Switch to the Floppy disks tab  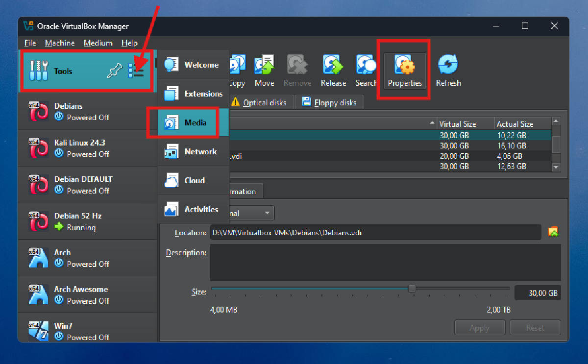329,102
